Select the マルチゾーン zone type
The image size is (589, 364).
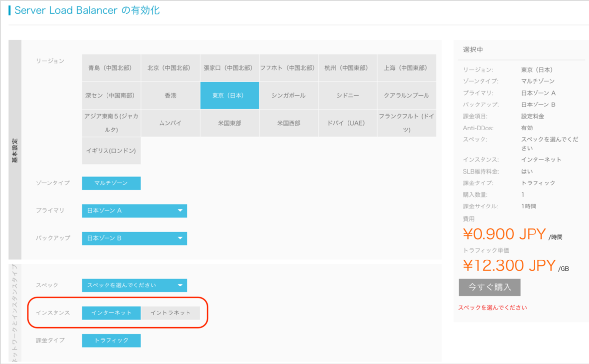[x=111, y=183]
